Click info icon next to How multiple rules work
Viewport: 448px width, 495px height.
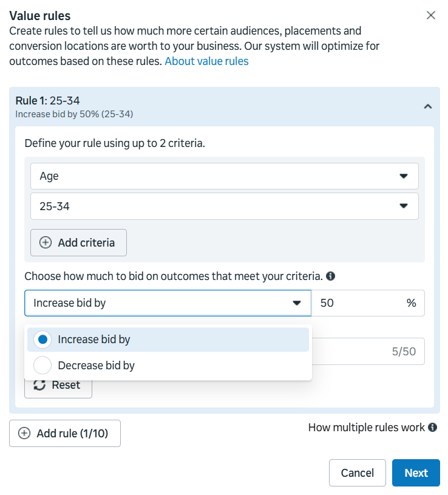[x=433, y=428]
